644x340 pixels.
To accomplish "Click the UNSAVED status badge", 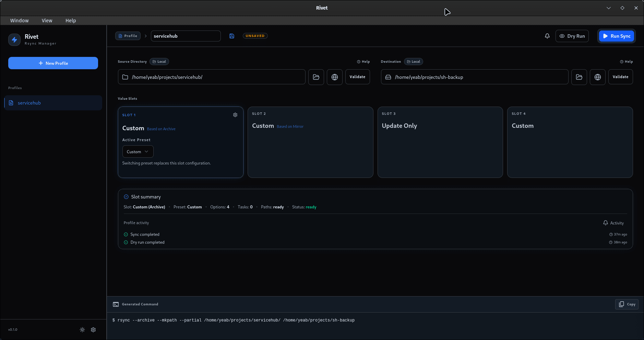I will tap(255, 36).
